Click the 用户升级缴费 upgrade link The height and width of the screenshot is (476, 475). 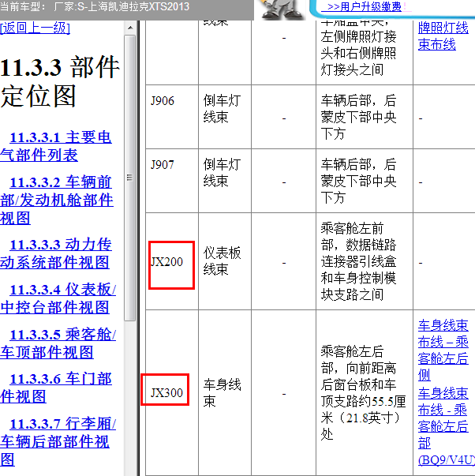coord(365,6)
